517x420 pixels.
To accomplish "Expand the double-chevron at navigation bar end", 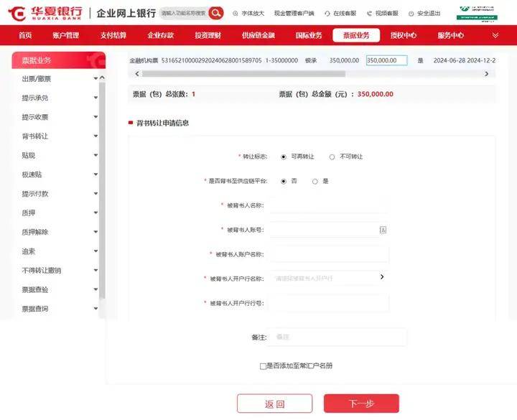I will point(495,35).
